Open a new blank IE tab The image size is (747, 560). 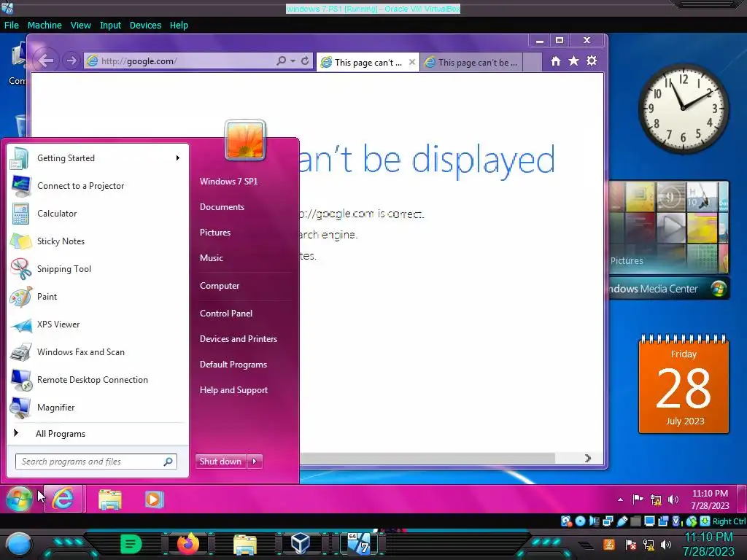[x=532, y=63]
